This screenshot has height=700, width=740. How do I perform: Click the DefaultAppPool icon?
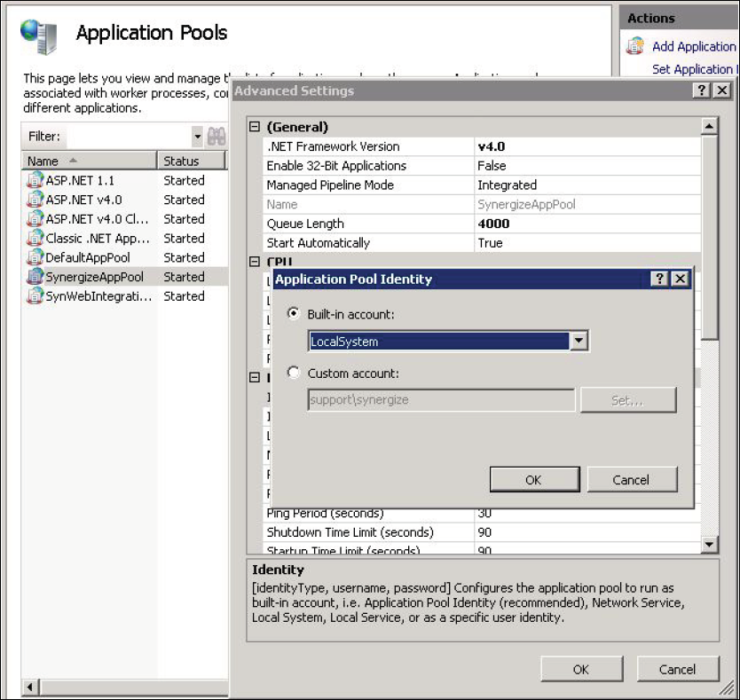(35, 257)
